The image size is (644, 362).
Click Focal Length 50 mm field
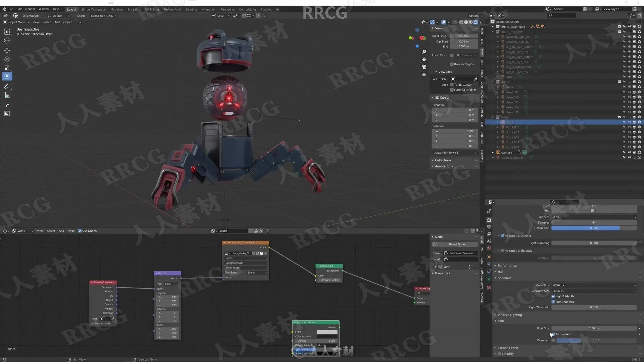point(464,36)
